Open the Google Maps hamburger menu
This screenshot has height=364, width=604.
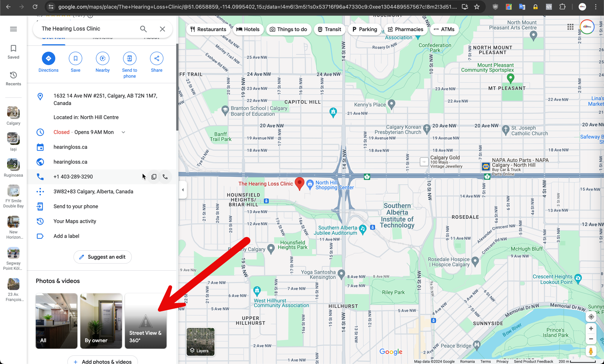[13, 29]
